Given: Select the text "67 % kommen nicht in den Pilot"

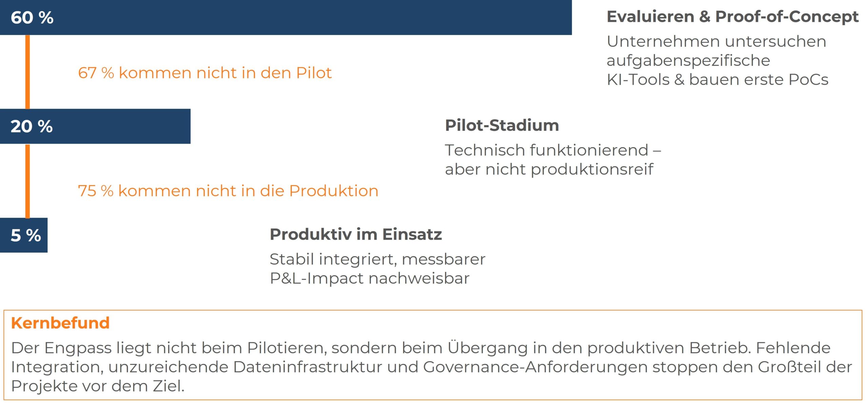Looking at the screenshot, I should 204,73.
